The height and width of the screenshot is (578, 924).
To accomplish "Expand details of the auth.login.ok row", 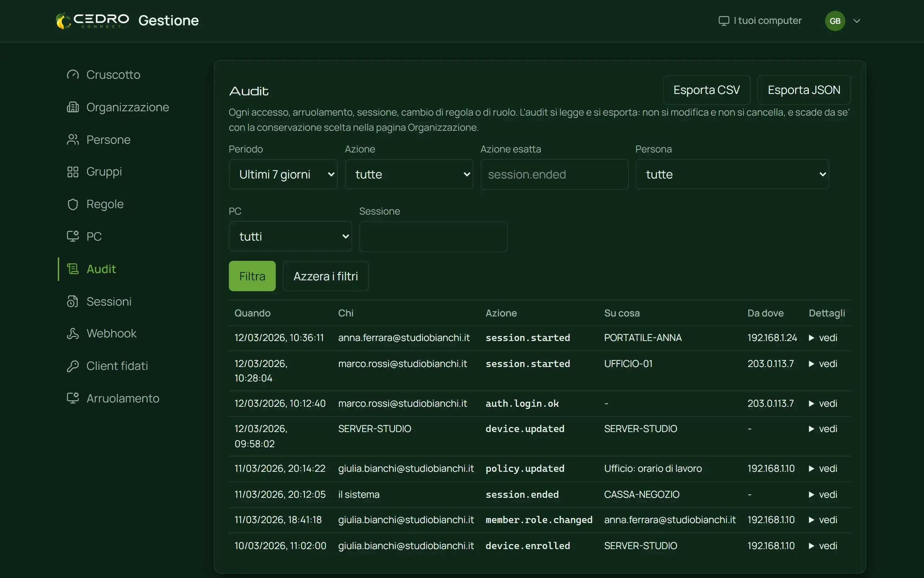I will tap(823, 403).
